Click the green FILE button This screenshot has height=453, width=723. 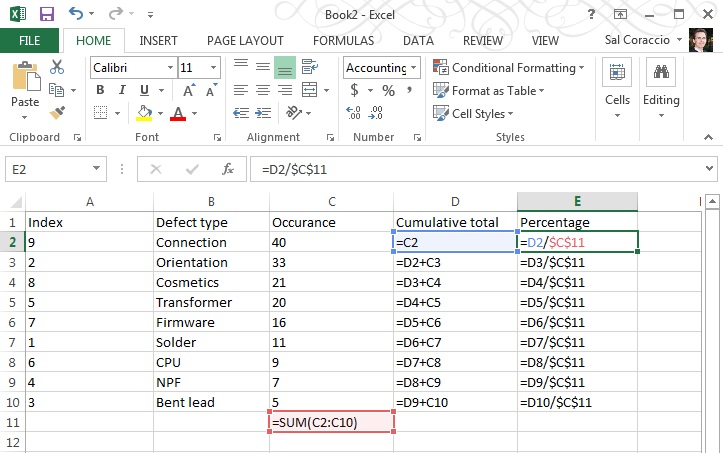[x=30, y=41]
